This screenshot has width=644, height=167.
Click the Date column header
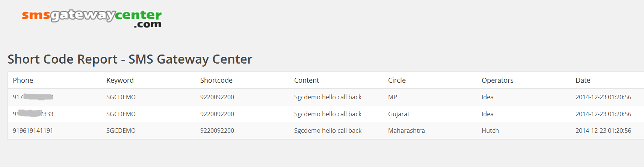pyautogui.click(x=583, y=80)
